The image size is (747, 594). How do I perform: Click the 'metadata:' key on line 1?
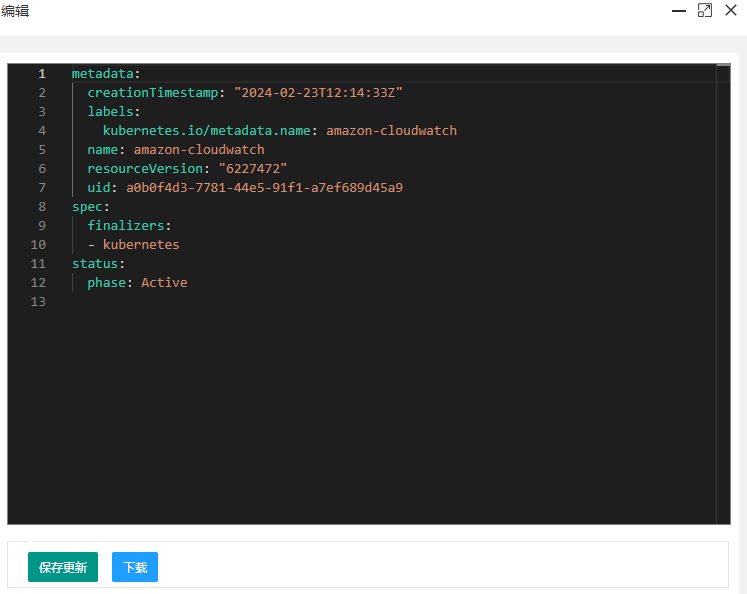[106, 74]
